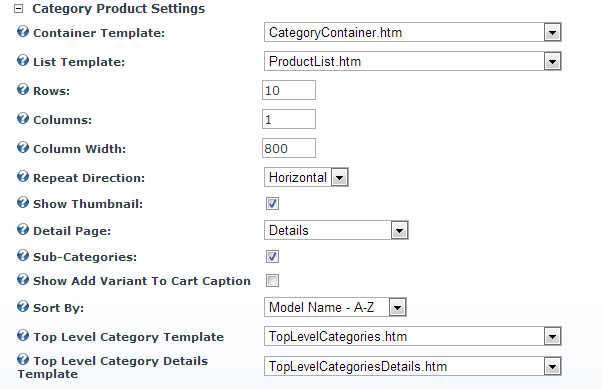This screenshot has height=389, width=602.
Task: Show help for Repeat Direction
Action: click(x=23, y=177)
